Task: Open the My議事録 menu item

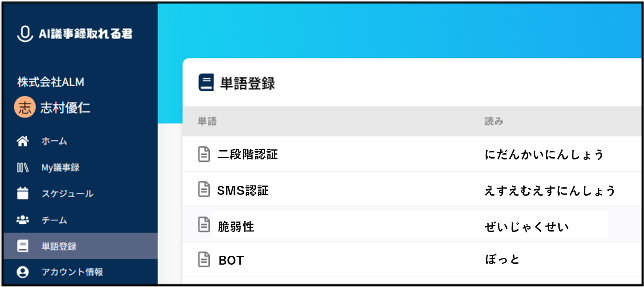Action: coord(60,168)
